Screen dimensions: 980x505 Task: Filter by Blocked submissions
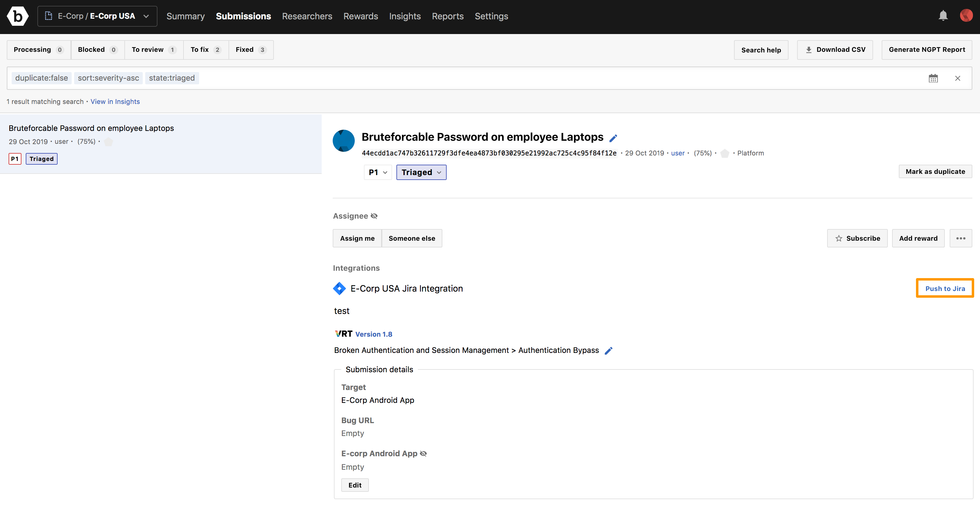click(x=98, y=49)
